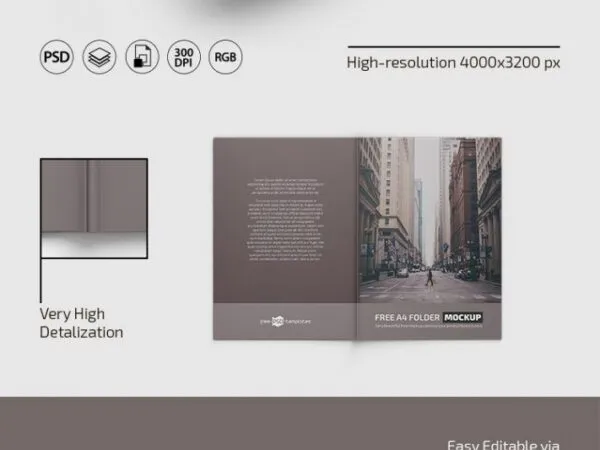Click the 'Easy Editable via' text
The height and width of the screenshot is (450, 600).
point(503,445)
